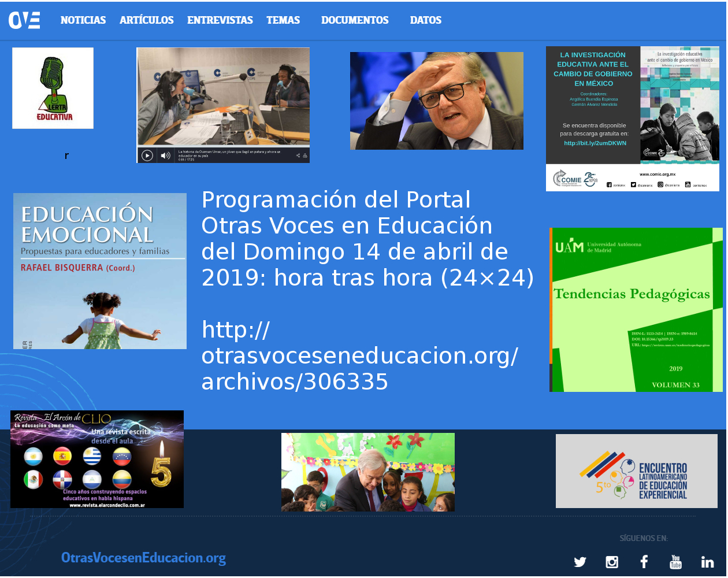This screenshot has height=578, width=728.
Task: Expand the Documentos menu item
Action: 355,20
